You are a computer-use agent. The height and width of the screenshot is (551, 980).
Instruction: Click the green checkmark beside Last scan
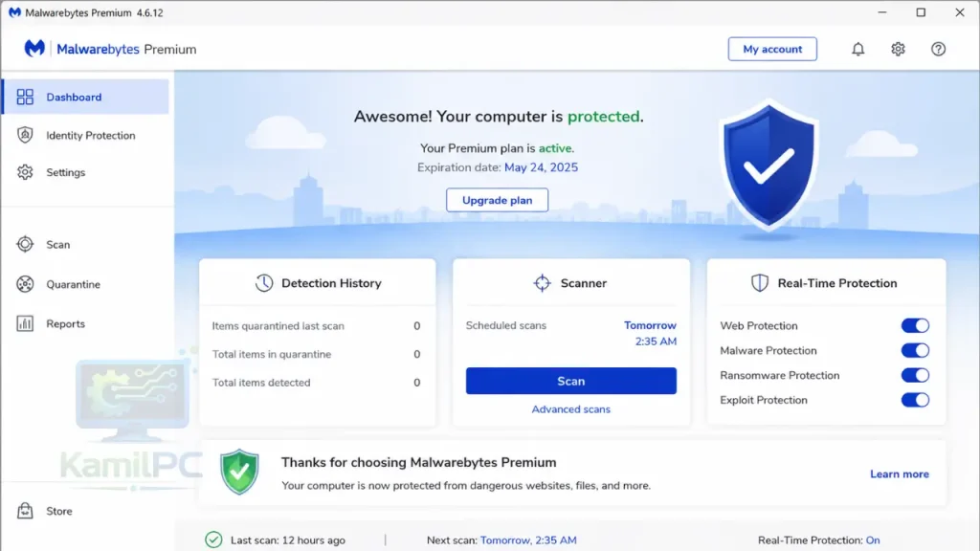click(x=213, y=540)
